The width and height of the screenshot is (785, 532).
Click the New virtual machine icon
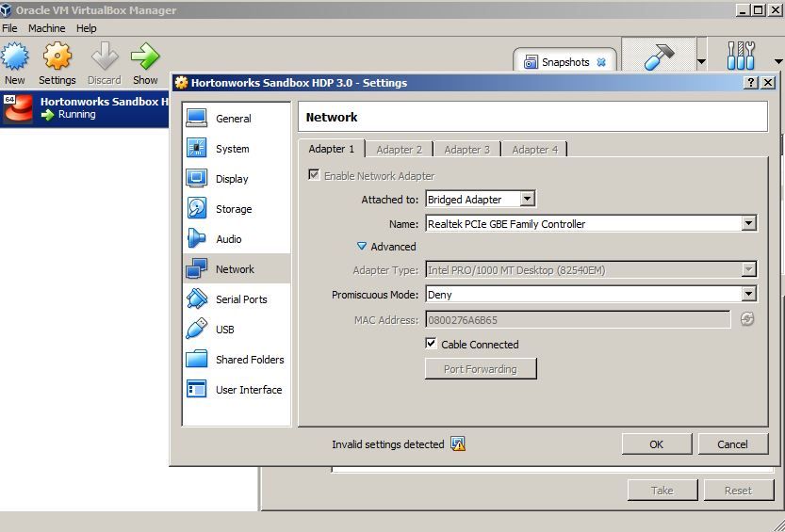[14, 56]
